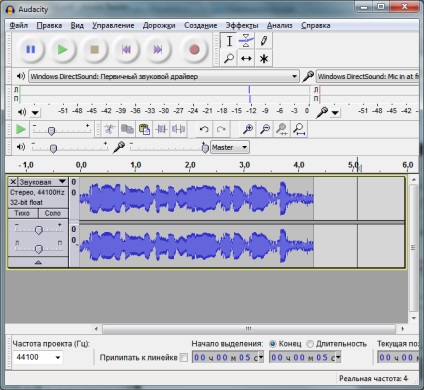Open selection end time format arrow
The width and height of the screenshot is (424, 390).
click(338, 357)
